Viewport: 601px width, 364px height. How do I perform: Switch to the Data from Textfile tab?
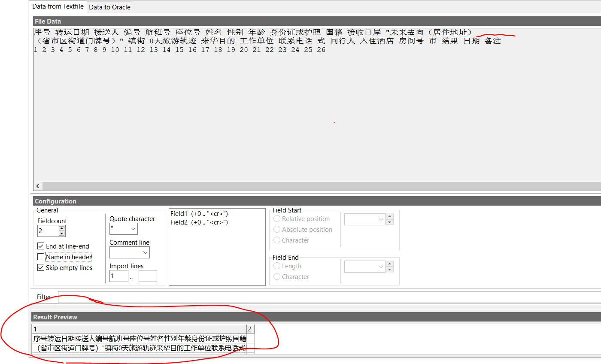click(58, 7)
